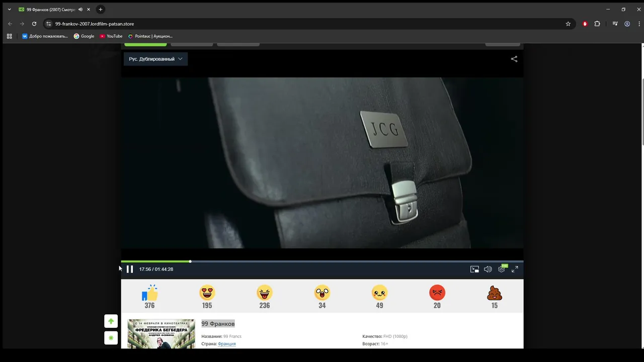Screen dimensions: 644x362
Task: Click the highlighted 99 Франков title
Action: [x=218, y=324]
